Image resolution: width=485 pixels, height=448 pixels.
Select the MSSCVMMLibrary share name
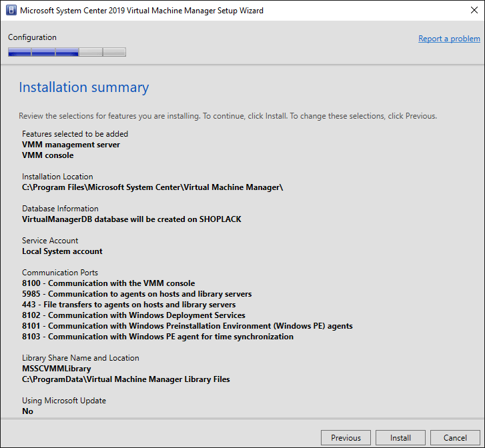pos(57,369)
